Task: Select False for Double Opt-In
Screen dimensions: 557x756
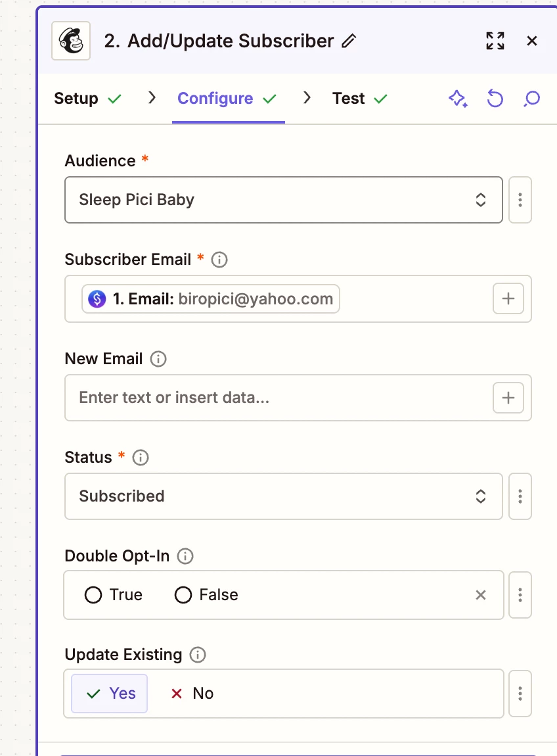Action: (206, 595)
